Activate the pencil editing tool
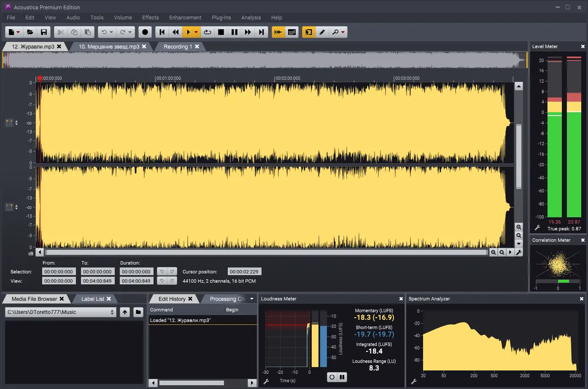Screen dimensions: 588x389 click(x=322, y=32)
